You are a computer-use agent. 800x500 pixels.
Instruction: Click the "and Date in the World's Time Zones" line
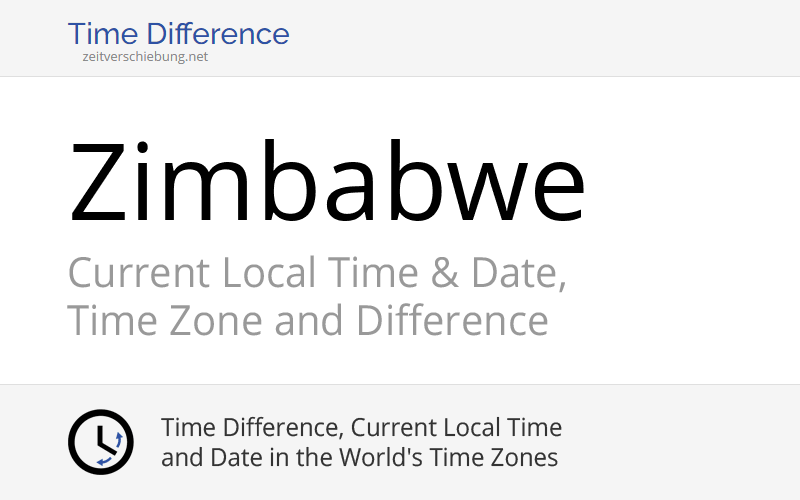tap(359, 458)
